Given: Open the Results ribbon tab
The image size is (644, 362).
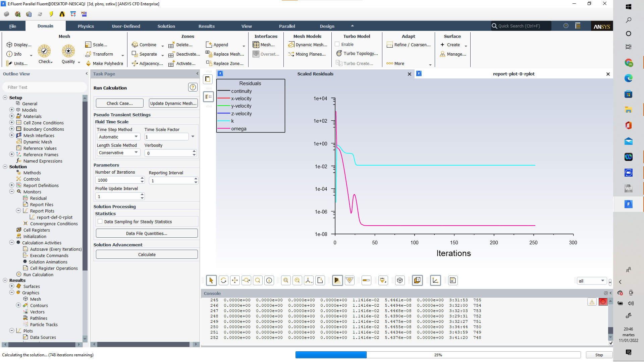Looking at the screenshot, I should coord(206,26).
